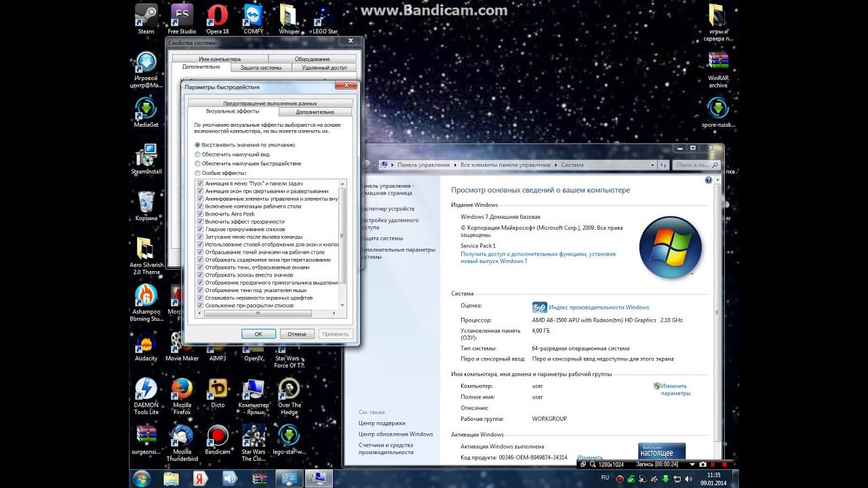Open the 'Визуальные эффекты' tab

[233, 111]
